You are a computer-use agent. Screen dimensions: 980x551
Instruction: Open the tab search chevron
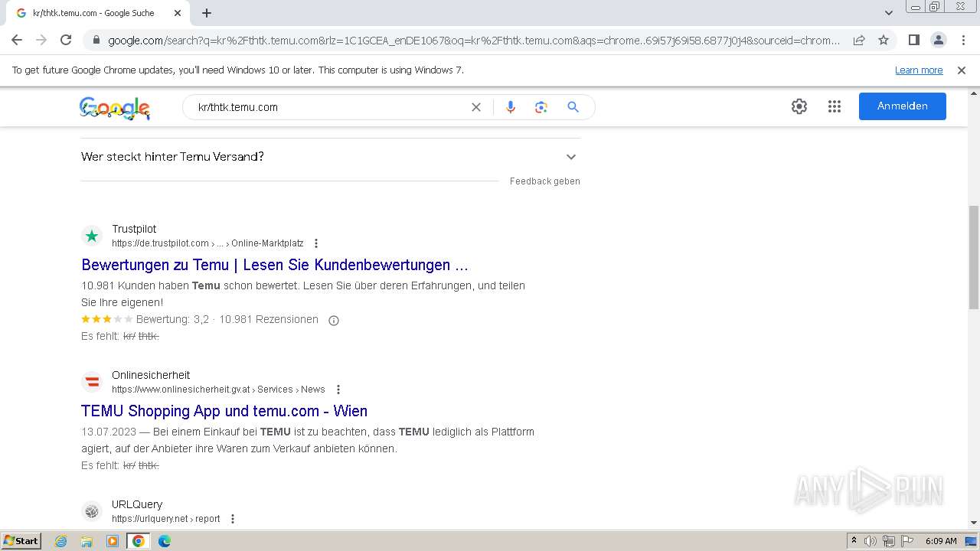point(889,13)
